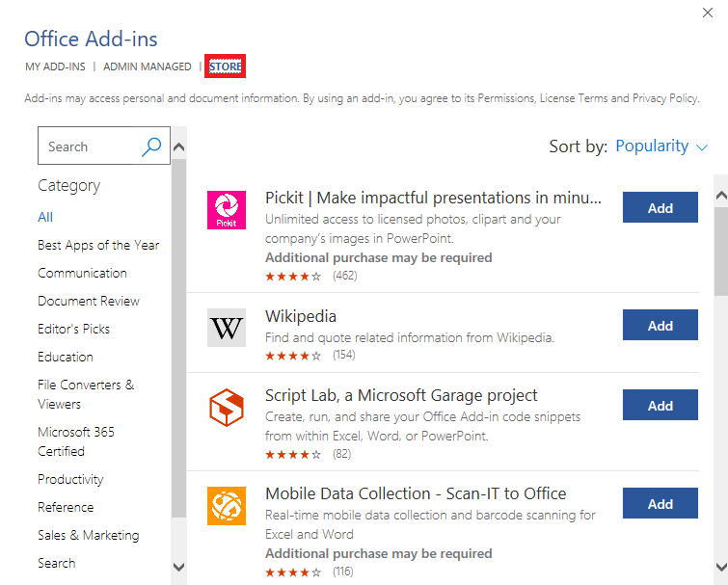Open Script Lab, a Microsoft Garage project title

pos(401,396)
